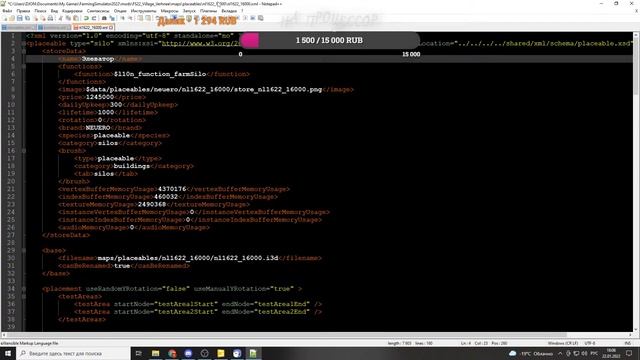
Task: Click the Undo arrow in the toolbar
Action: (x=86, y=18)
